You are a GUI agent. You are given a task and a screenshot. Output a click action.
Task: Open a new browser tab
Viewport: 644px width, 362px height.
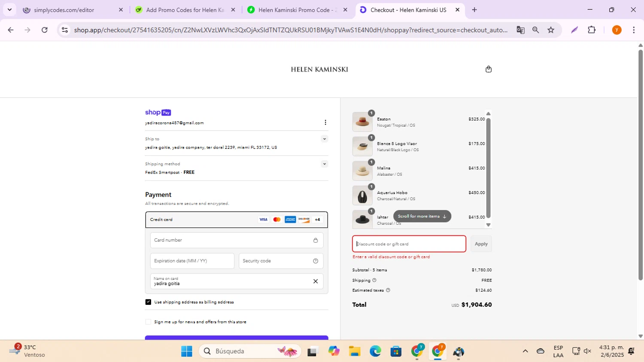[474, 10]
